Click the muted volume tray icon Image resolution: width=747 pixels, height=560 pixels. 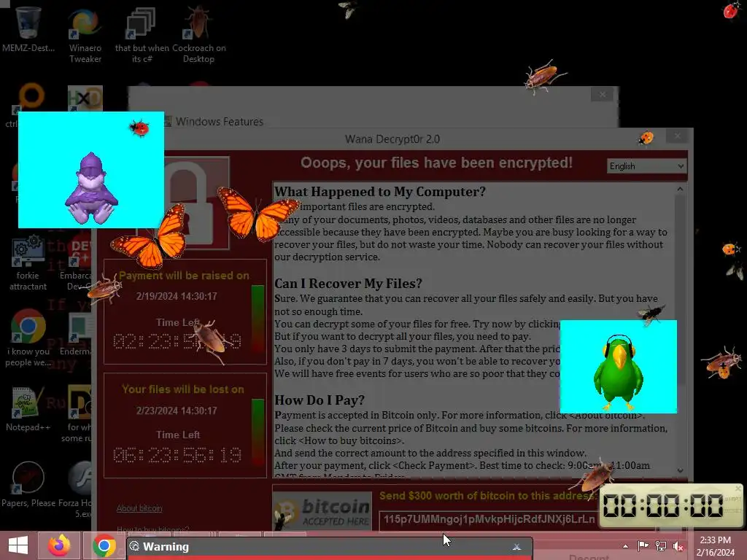678,545
